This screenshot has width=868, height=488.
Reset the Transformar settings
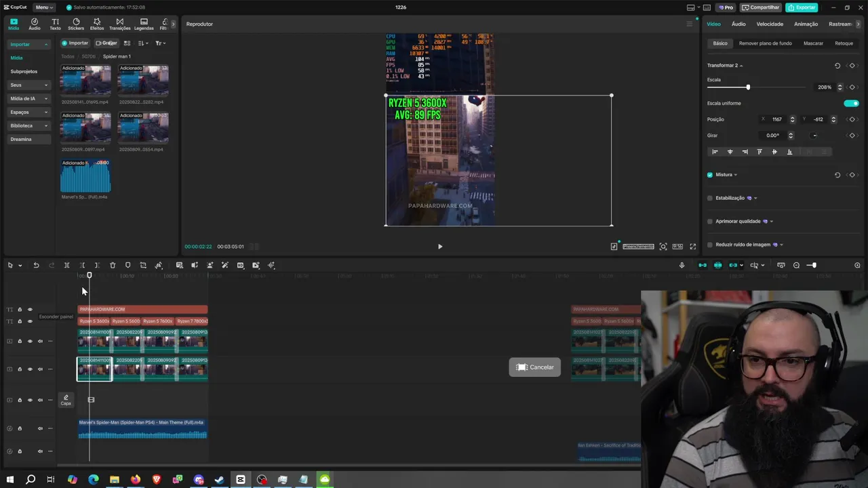pyautogui.click(x=837, y=66)
